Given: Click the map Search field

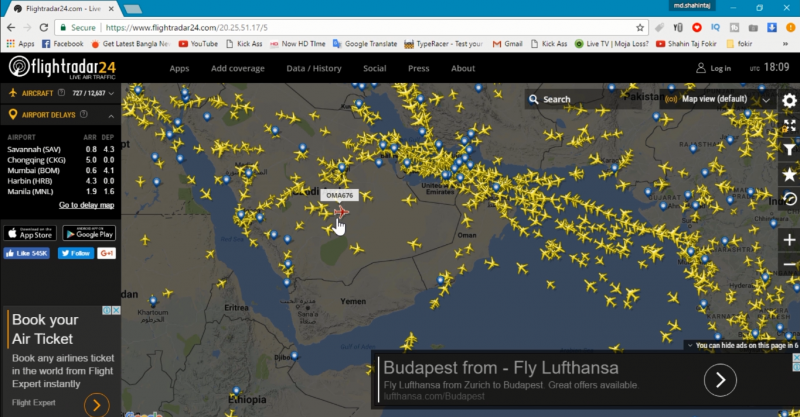Looking at the screenshot, I should pyautogui.click(x=582, y=100).
